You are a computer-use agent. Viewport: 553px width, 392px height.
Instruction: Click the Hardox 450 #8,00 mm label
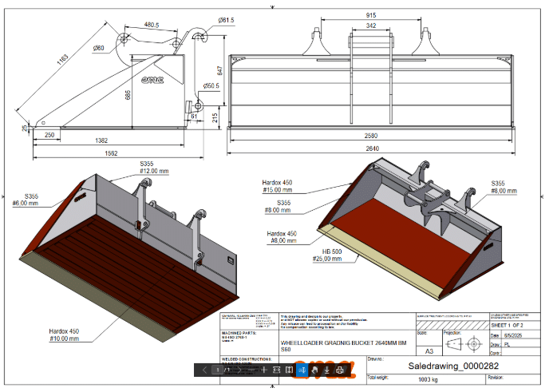[x=282, y=237]
